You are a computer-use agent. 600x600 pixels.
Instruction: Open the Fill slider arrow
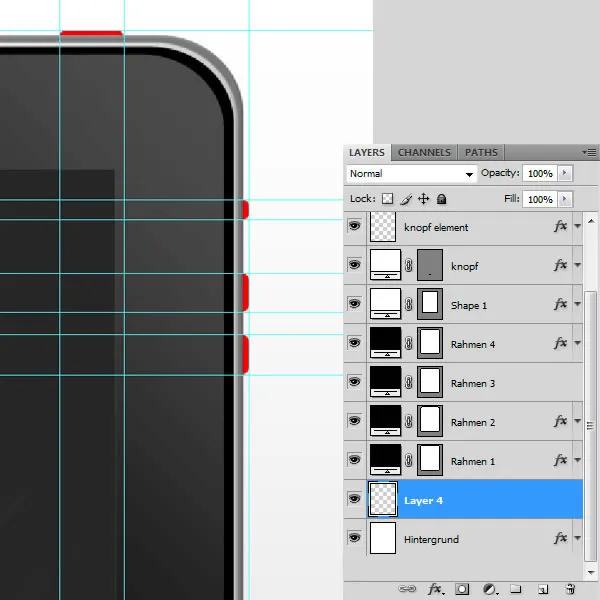[564, 199]
